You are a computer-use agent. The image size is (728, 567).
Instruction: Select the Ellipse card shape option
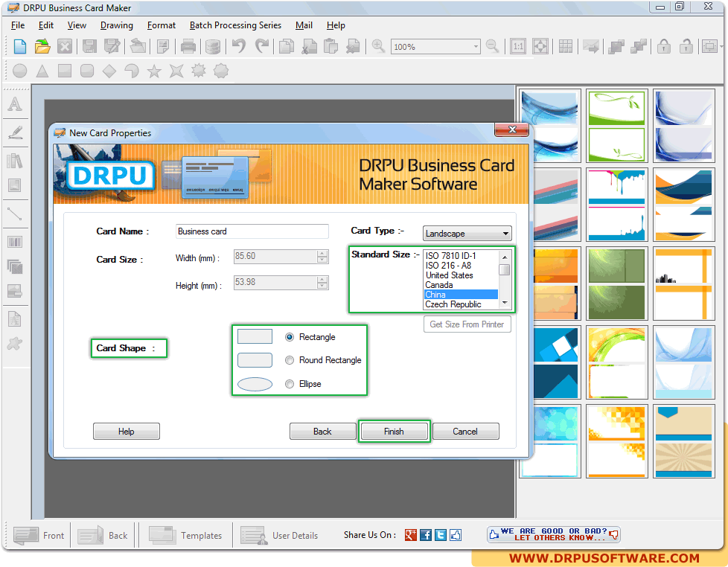(x=290, y=384)
